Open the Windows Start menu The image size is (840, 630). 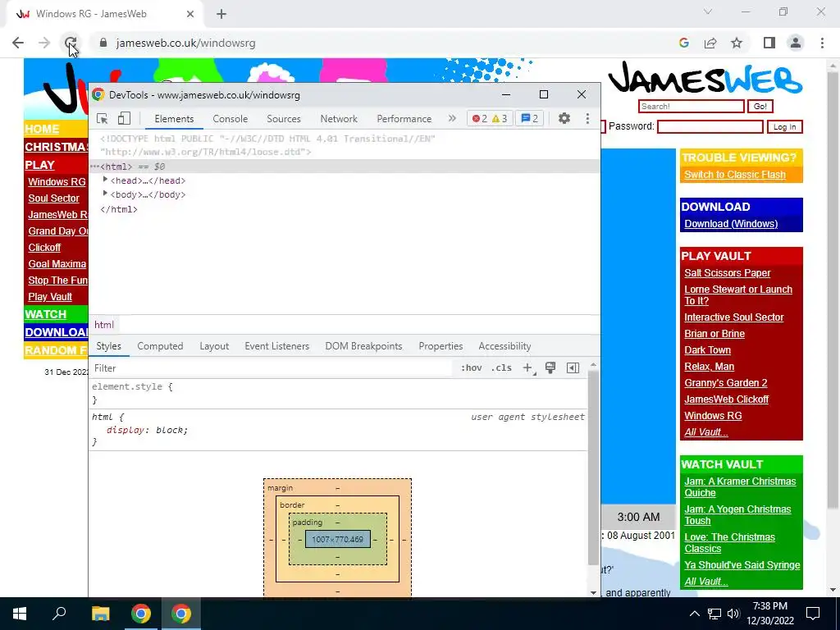(x=20, y=614)
